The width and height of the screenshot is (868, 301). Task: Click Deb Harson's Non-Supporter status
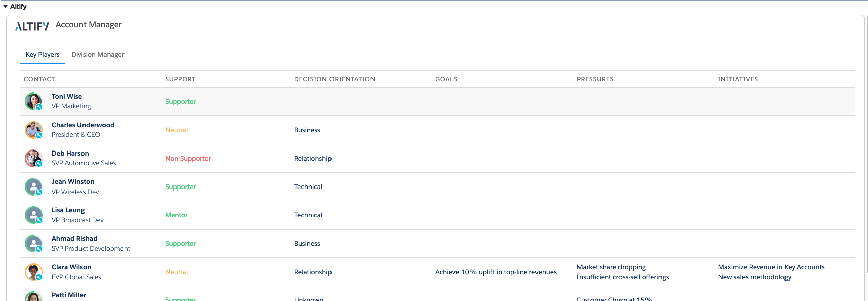point(188,158)
